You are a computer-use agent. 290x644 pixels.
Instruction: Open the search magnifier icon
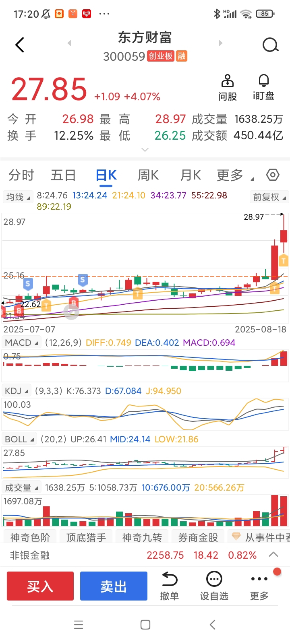click(270, 45)
